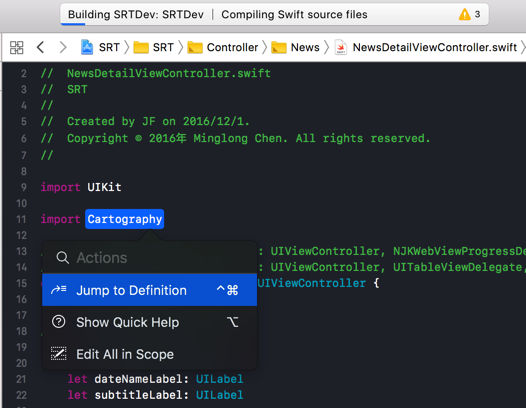
Task: Click the import keyword on line 9
Action: click(x=60, y=187)
